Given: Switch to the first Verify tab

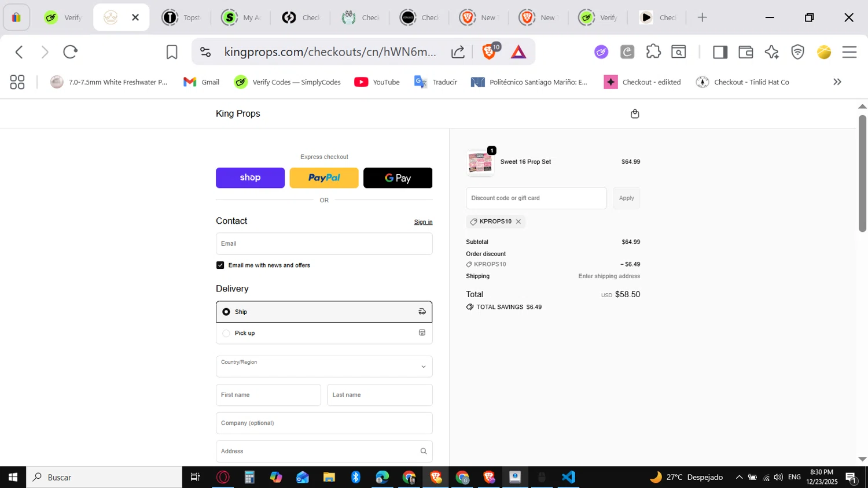Looking at the screenshot, I should 62,17.
